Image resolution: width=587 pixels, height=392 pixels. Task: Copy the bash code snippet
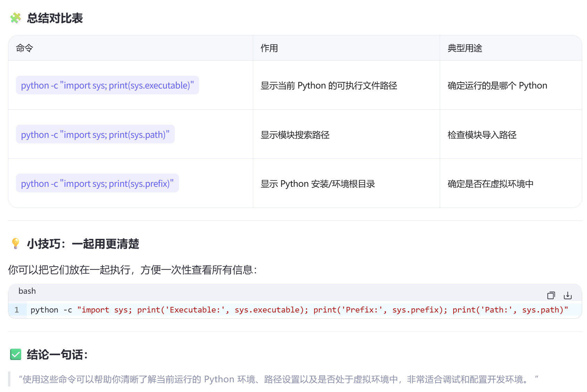[x=551, y=296]
